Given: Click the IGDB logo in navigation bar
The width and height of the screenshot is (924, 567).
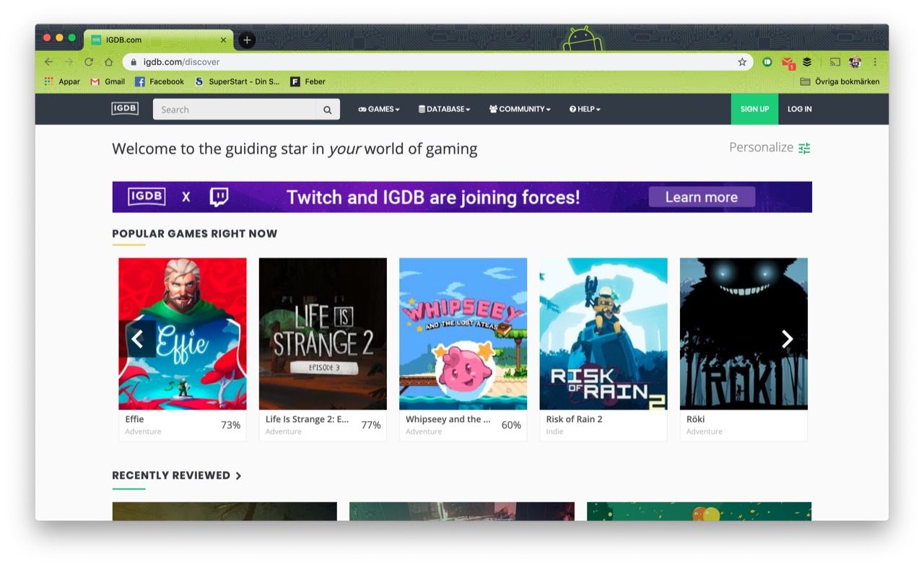Looking at the screenshot, I should 125,109.
